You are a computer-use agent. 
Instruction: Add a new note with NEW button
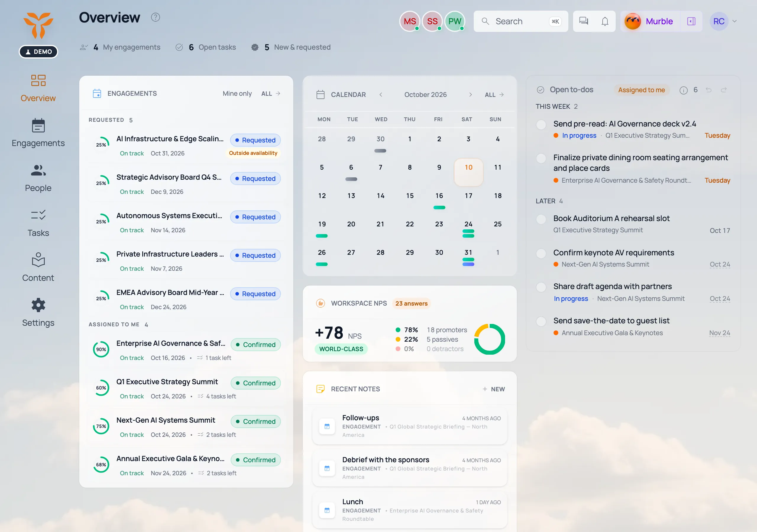tap(494, 389)
